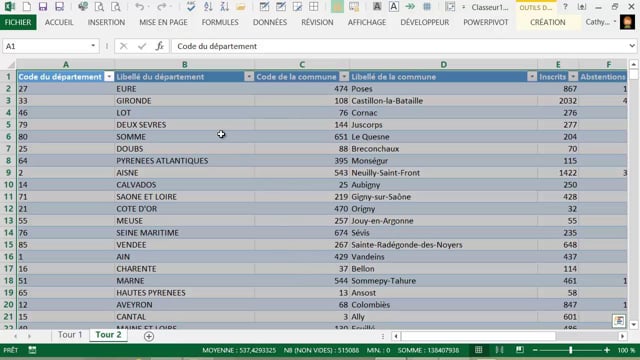Sort ascending A to Z
Viewport: 640px width, 360px height.
pos(208,7)
